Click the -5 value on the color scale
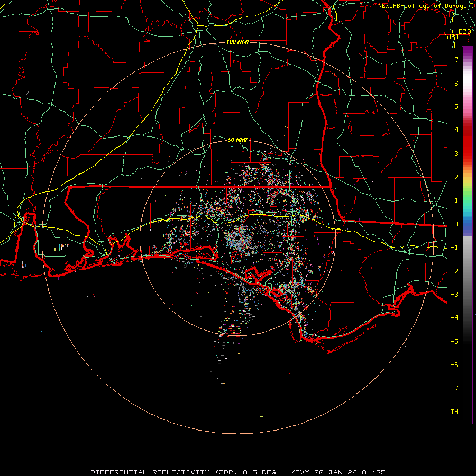Image resolution: width=476 pixels, height=476 pixels. pos(454,342)
